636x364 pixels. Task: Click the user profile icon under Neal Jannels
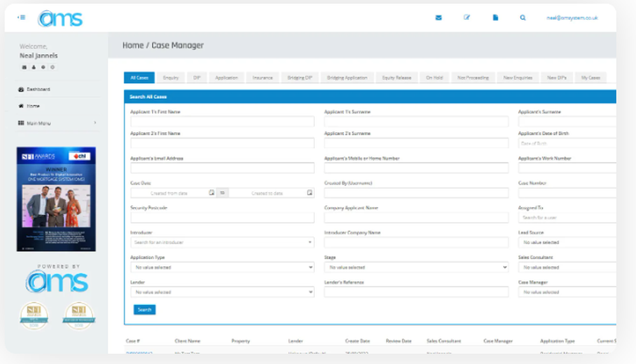click(x=34, y=67)
